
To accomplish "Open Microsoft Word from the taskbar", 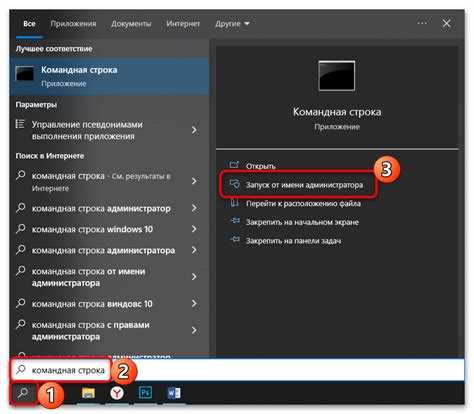I will (x=174, y=393).
